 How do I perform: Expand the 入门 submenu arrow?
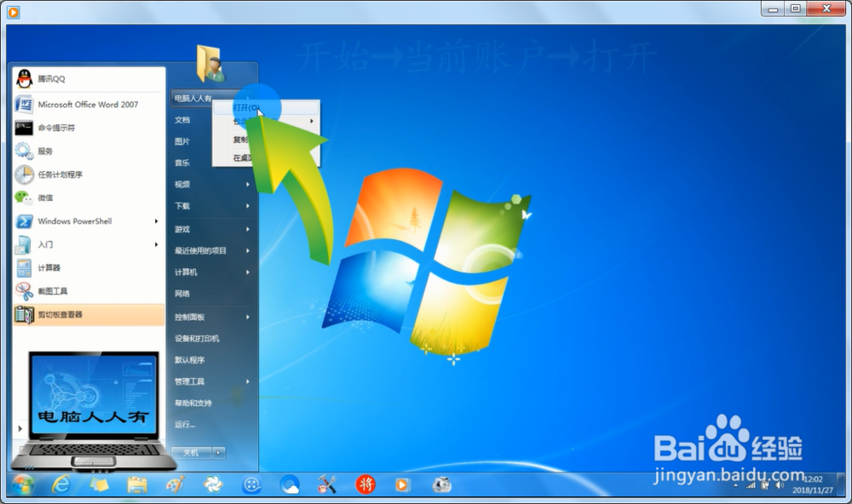click(156, 244)
